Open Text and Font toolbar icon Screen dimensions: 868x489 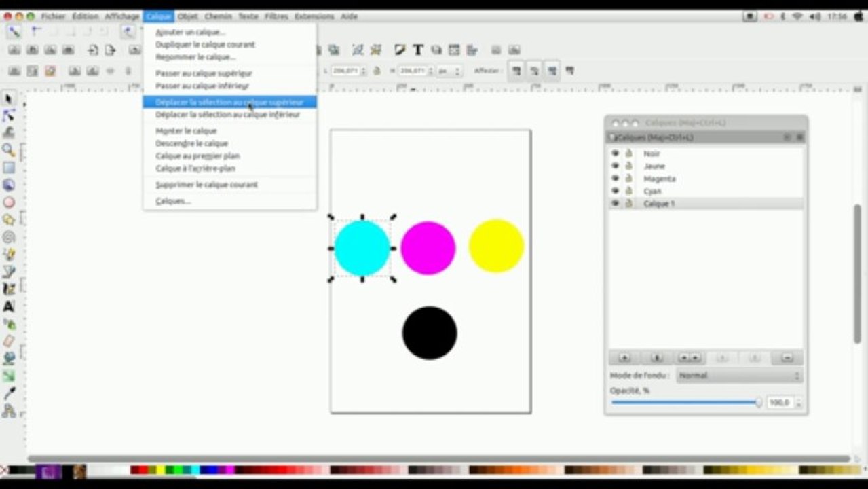(418, 50)
